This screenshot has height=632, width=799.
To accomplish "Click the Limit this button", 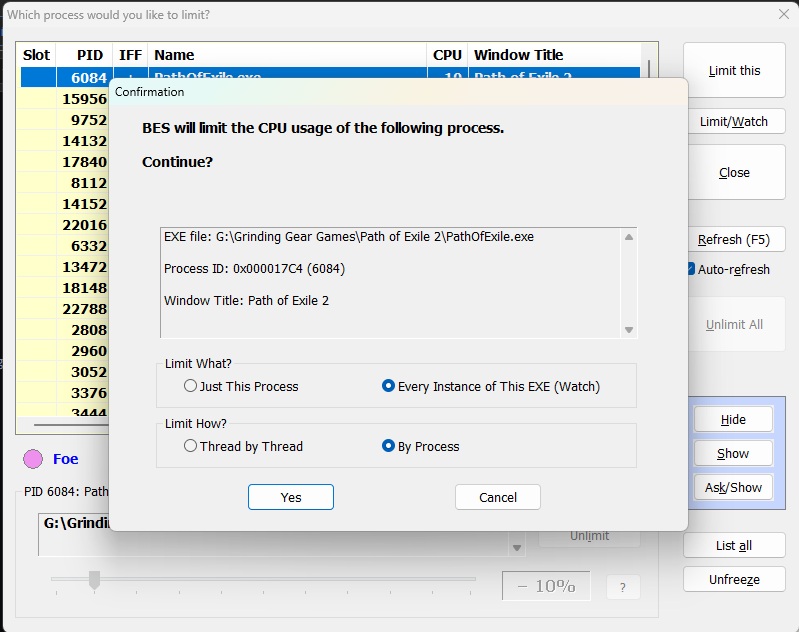I will click(734, 70).
